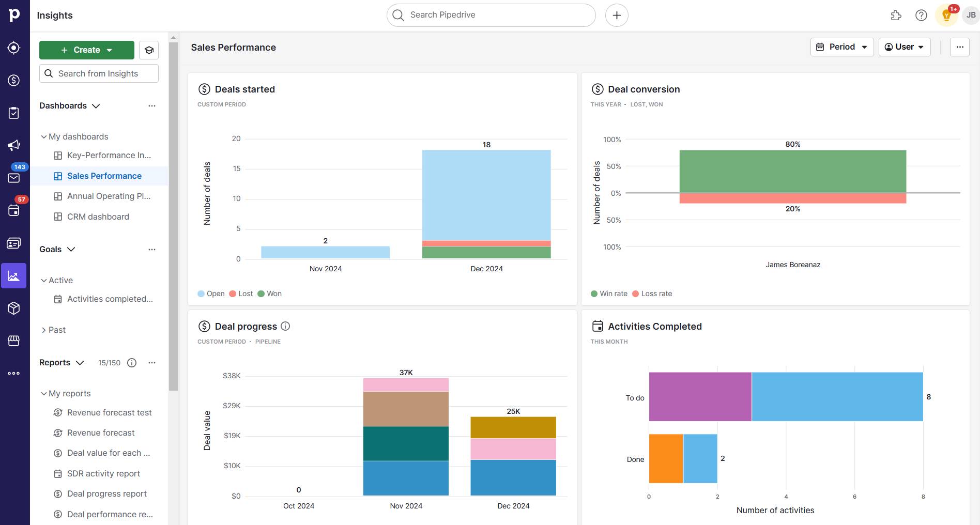Open the User filter dropdown
980x525 pixels.
click(904, 47)
